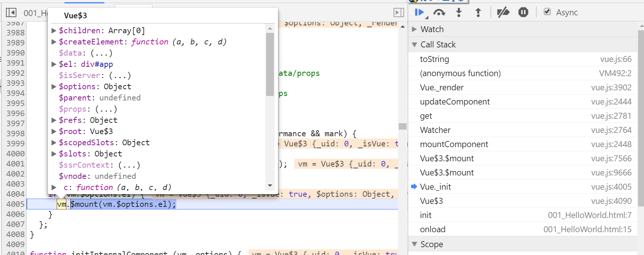Click the Vue$3 popup scrollbar thumb
Image resolution: width=644 pixels, height=255 pixels.
(x=270, y=64)
